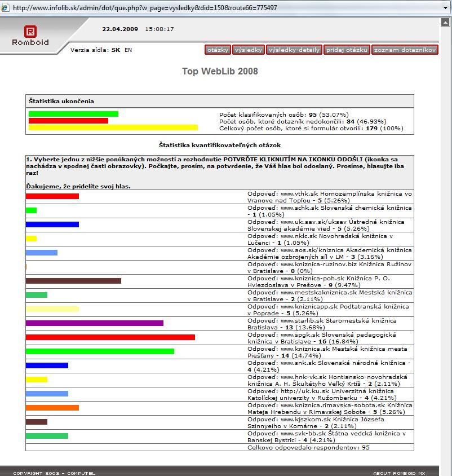Screen dimensions: 452x476
Task: Click the www.snk.sk answer text
Action: click(x=329, y=367)
